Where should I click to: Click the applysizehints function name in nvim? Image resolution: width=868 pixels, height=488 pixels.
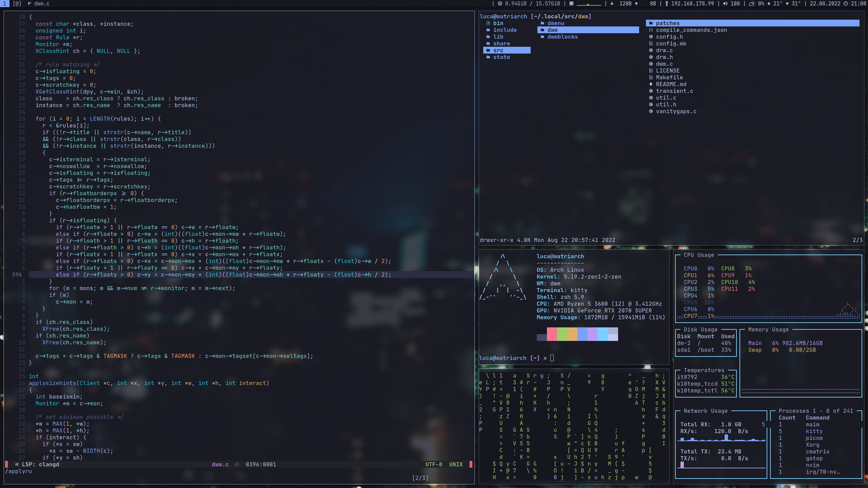(x=53, y=383)
